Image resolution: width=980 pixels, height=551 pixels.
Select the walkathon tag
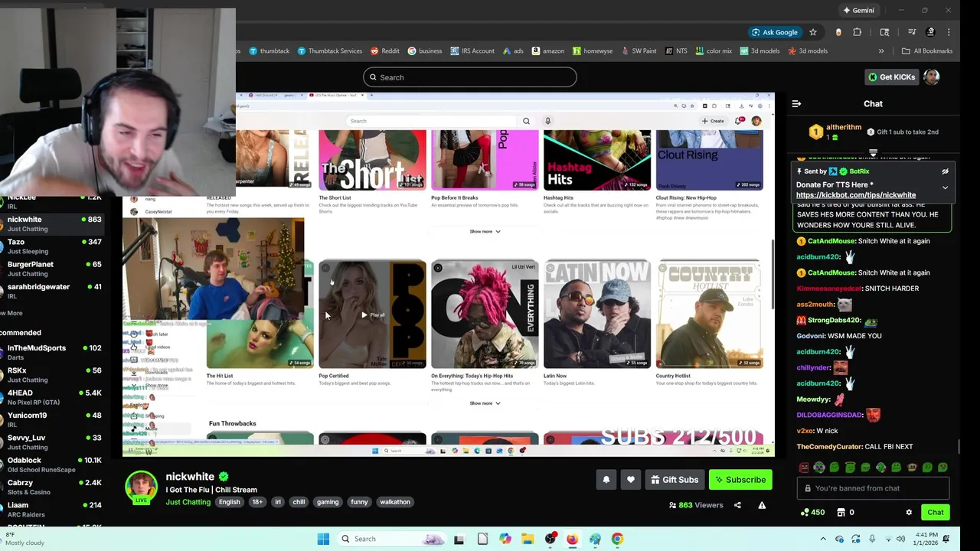point(395,502)
